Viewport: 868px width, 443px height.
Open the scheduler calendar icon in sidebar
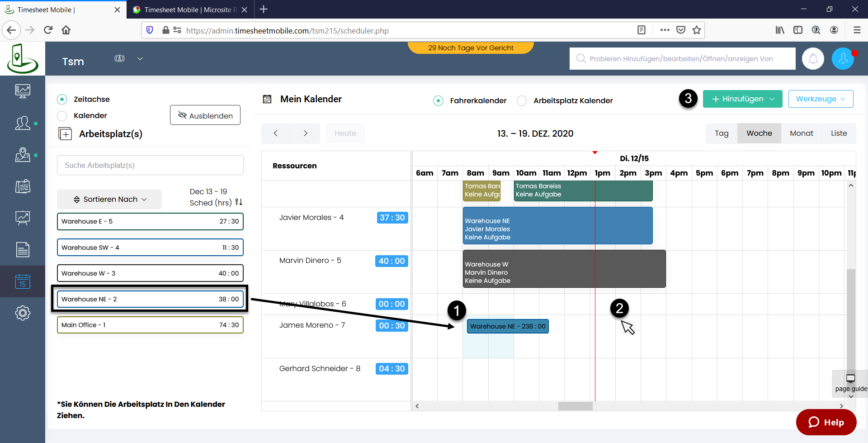click(x=22, y=281)
